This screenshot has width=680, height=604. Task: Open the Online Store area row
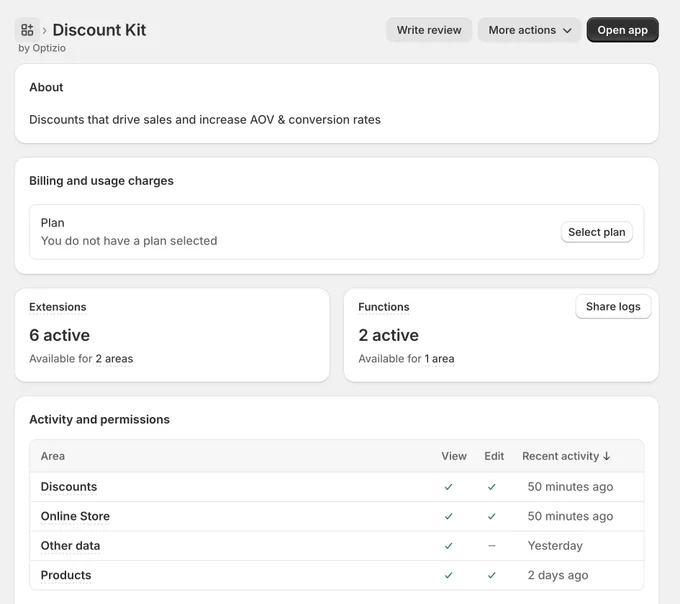point(337,516)
